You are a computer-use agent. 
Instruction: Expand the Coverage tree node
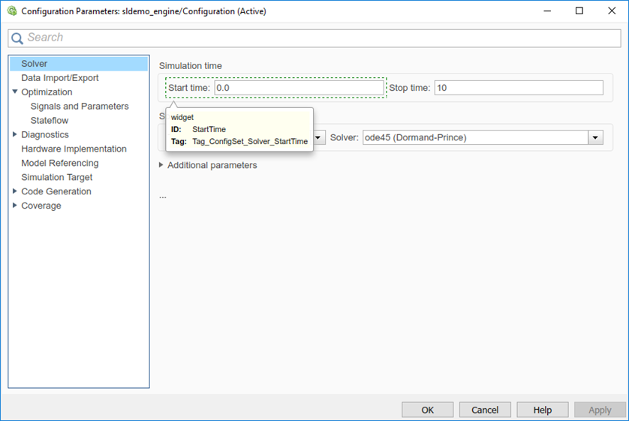tap(15, 205)
